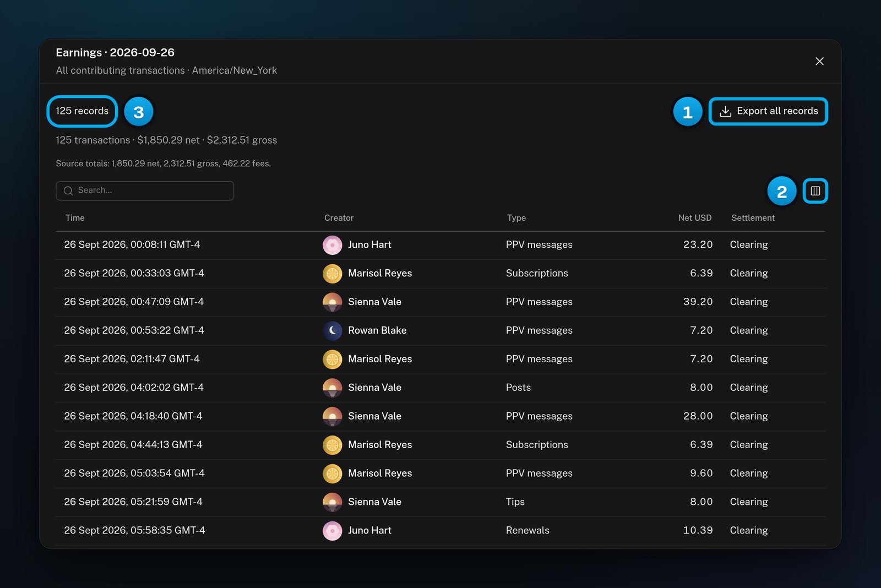Click the 10.39 net amount
The height and width of the screenshot is (588, 881).
[698, 531]
